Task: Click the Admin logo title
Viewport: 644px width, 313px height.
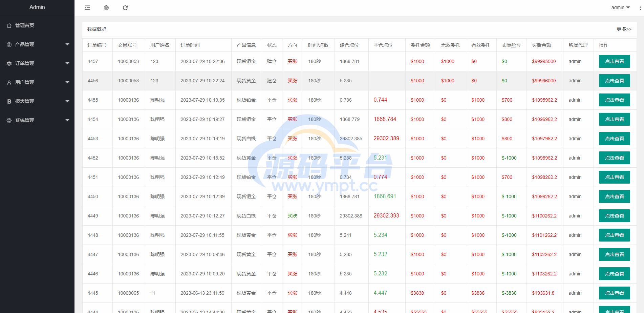Action: (x=37, y=7)
